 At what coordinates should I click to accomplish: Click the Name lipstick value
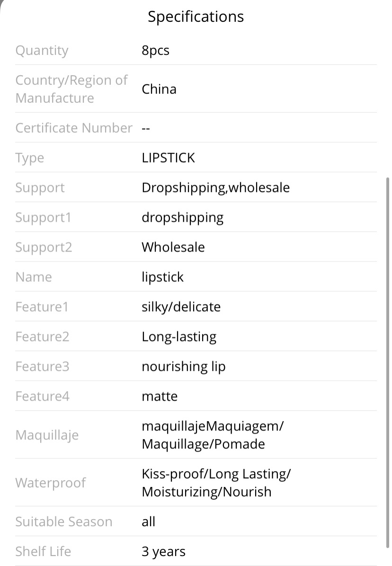tap(162, 277)
